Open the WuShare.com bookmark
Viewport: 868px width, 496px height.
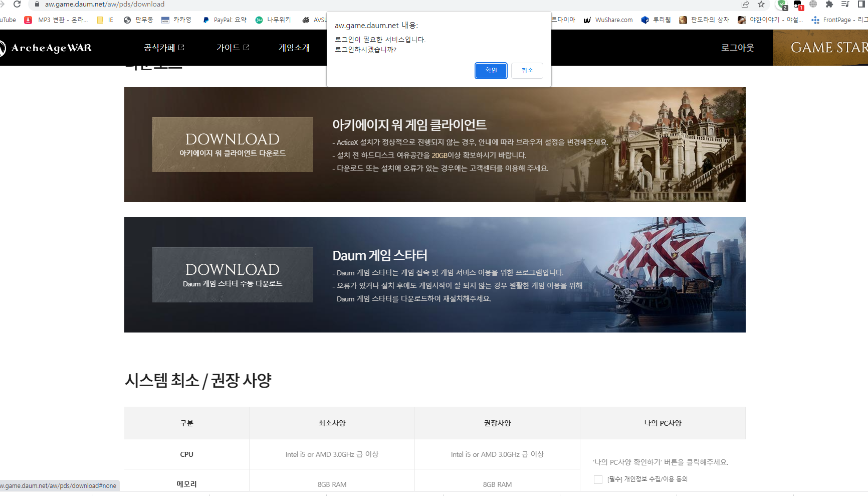608,20
